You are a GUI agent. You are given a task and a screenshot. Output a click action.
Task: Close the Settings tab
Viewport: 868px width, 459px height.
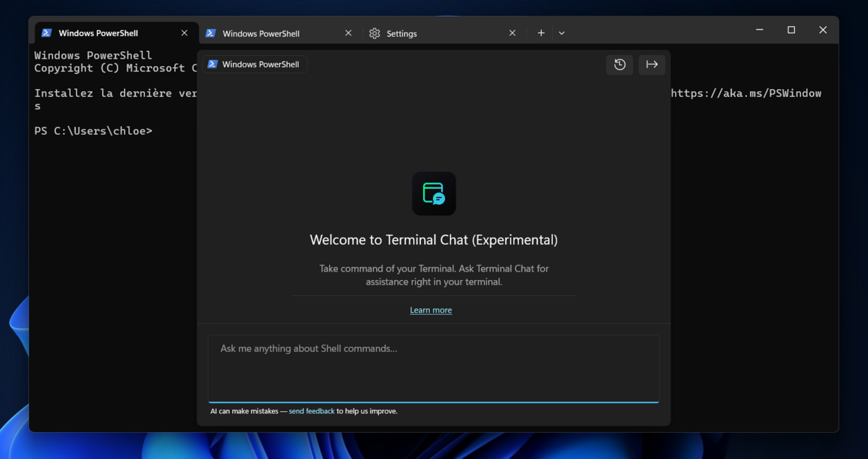click(x=512, y=33)
